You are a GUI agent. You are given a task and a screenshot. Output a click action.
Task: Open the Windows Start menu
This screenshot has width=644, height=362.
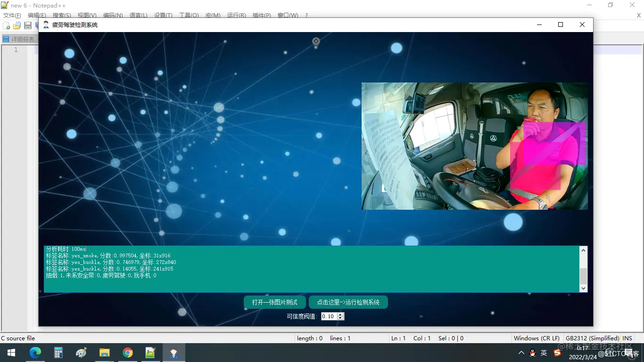pos(11,353)
